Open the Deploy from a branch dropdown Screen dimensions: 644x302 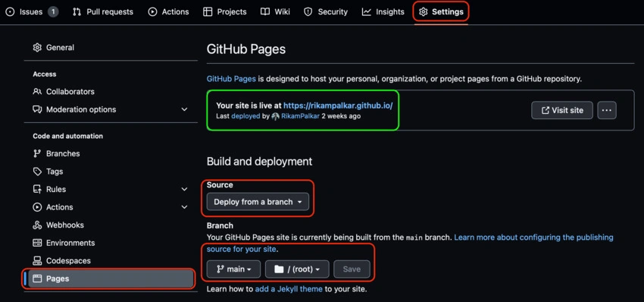(x=258, y=202)
